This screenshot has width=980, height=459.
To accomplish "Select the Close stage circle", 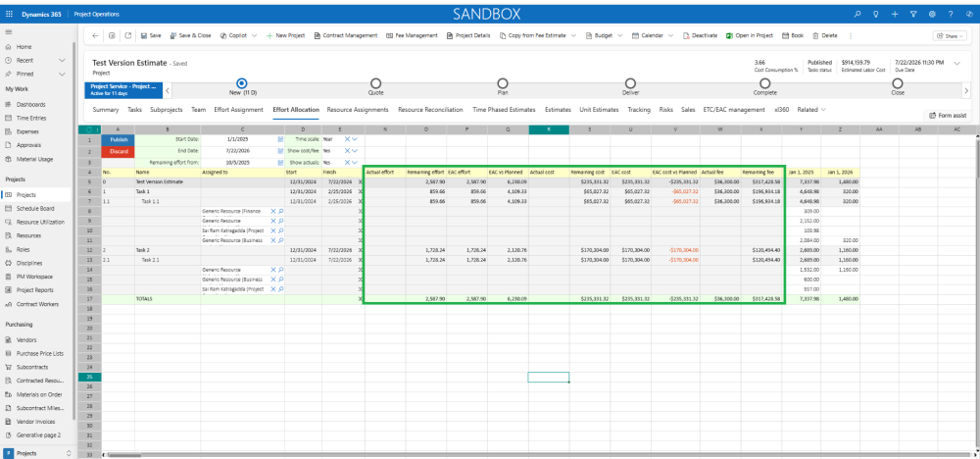I will pos(898,82).
